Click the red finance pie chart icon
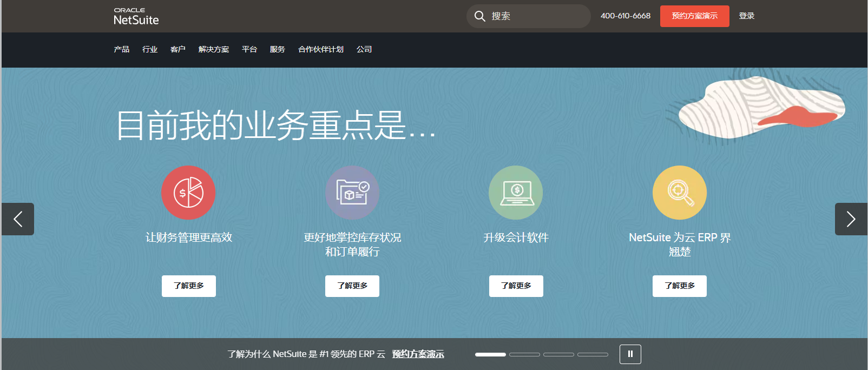Screen dimensions: 868x370 coord(188,193)
